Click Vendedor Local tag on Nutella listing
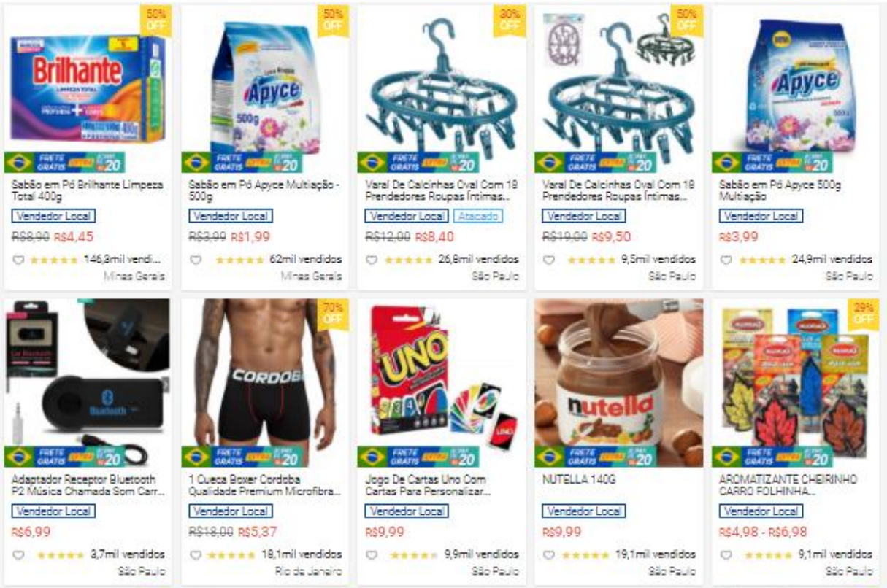 584,511
